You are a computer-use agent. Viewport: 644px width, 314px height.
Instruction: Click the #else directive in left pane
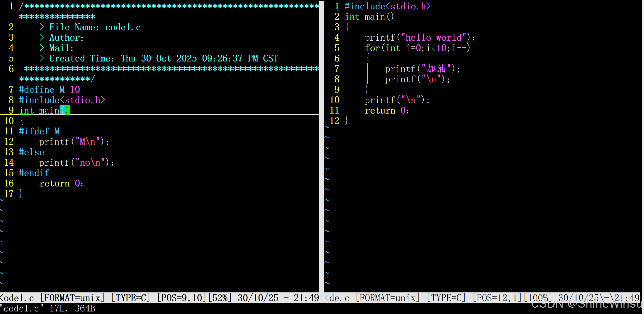32,152
